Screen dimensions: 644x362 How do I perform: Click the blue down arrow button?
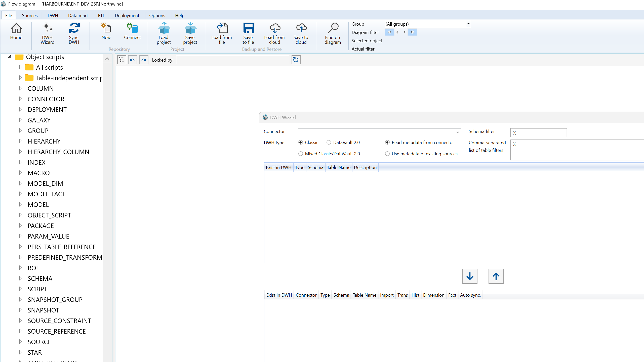470,276
